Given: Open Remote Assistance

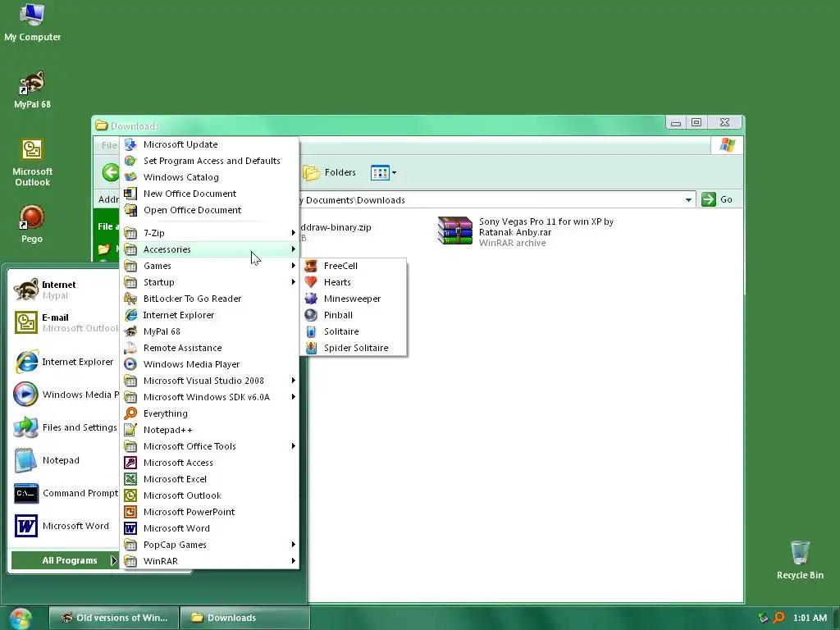Looking at the screenshot, I should pos(209,348).
